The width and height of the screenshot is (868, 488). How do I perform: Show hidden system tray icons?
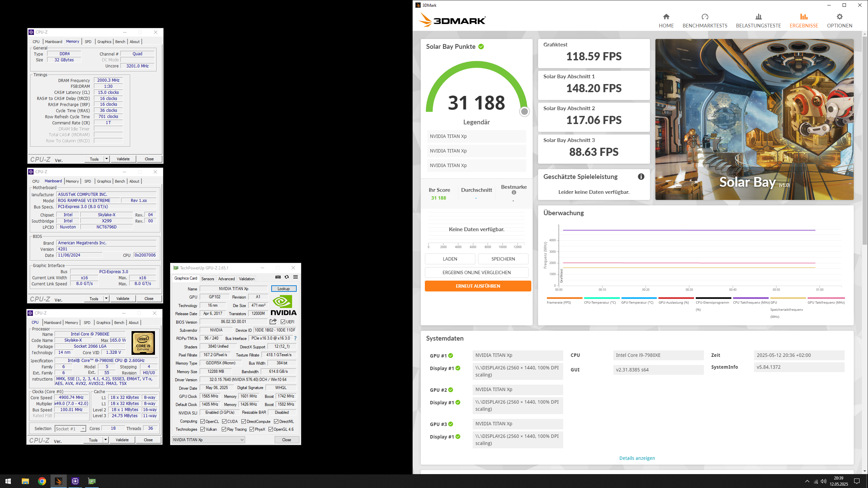click(807, 481)
